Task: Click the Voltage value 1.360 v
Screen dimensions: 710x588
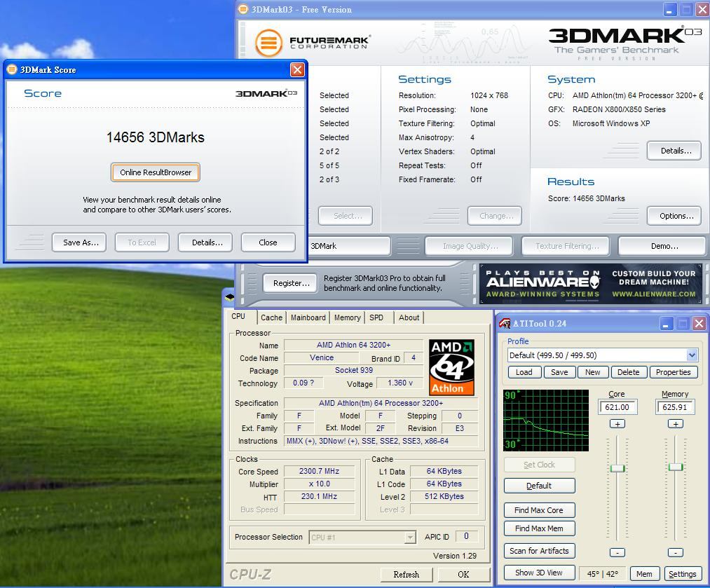Action: 400,383
